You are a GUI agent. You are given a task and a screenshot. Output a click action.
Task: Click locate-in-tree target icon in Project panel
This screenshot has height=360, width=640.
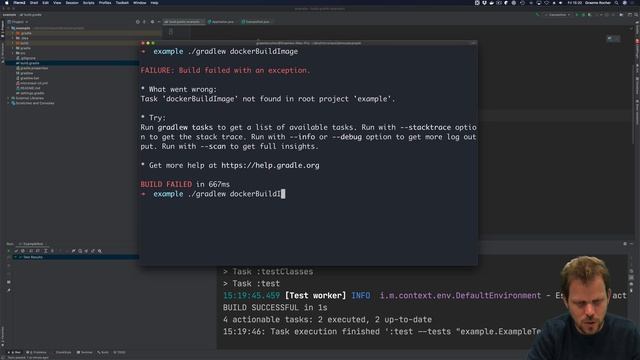pos(138,22)
